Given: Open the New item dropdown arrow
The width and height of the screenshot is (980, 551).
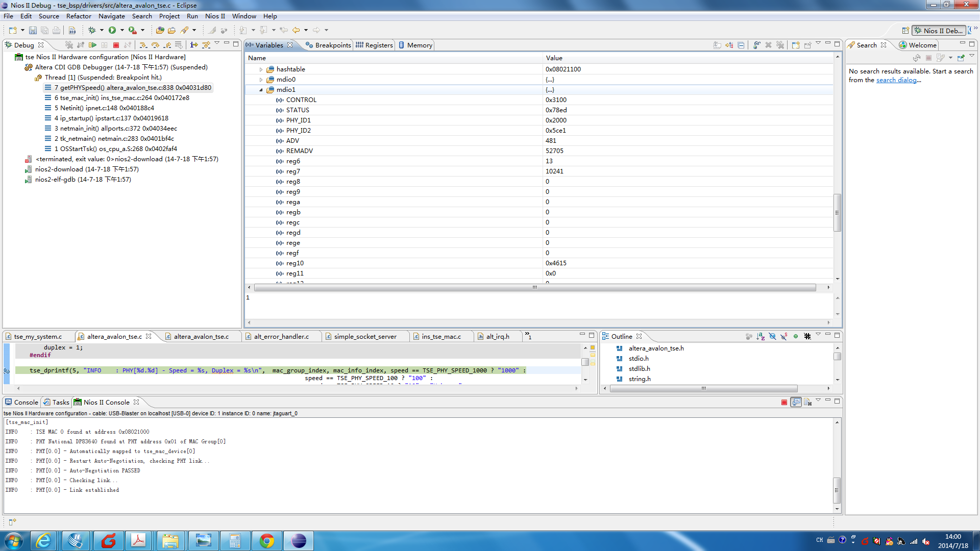Looking at the screenshot, I should 22,31.
